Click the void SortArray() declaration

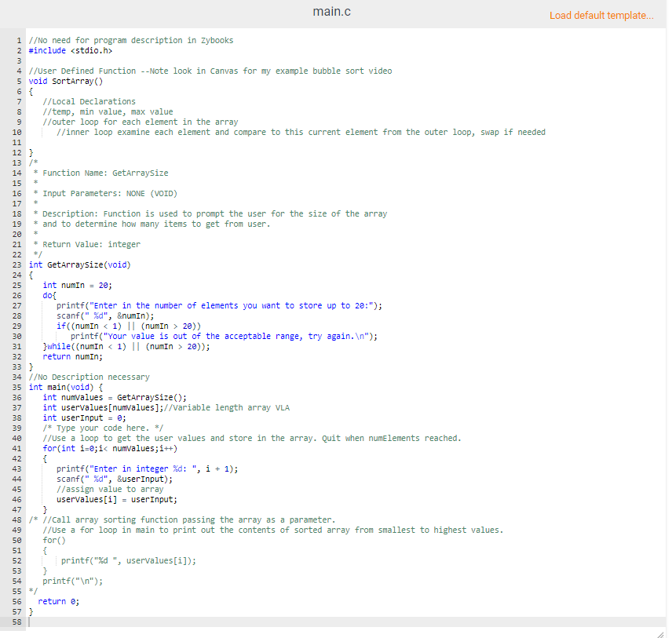click(x=63, y=81)
